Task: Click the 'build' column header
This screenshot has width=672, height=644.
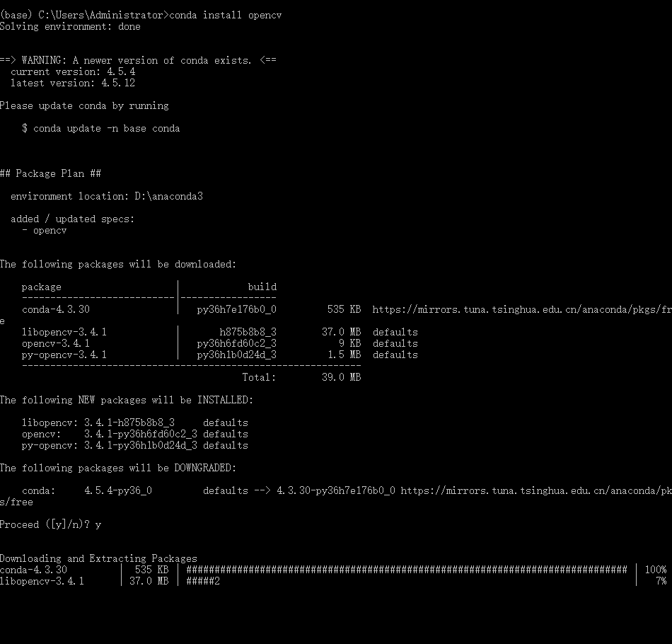Action: click(x=262, y=287)
